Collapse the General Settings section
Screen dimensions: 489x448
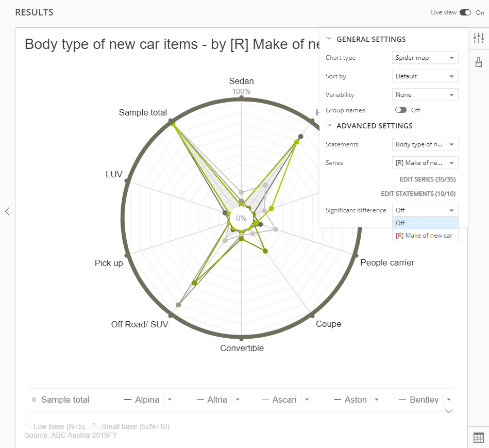pyautogui.click(x=330, y=39)
